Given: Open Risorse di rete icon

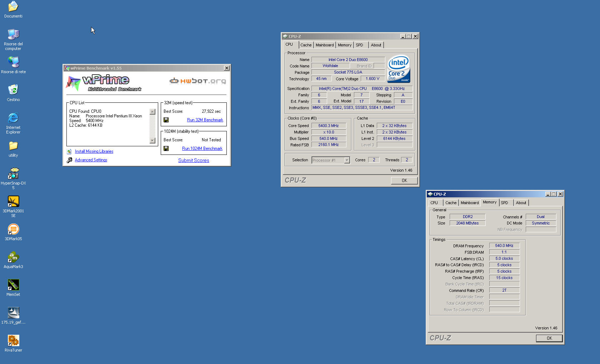Looking at the screenshot, I should [x=13, y=62].
